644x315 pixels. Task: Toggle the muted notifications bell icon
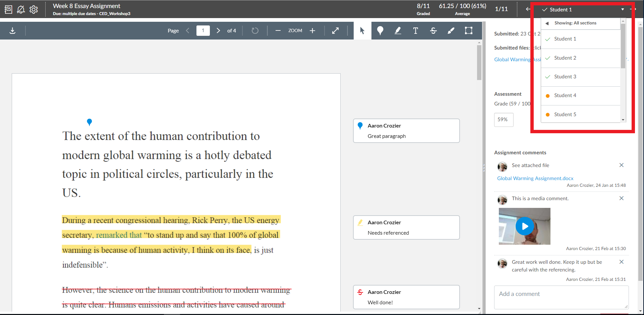click(21, 9)
